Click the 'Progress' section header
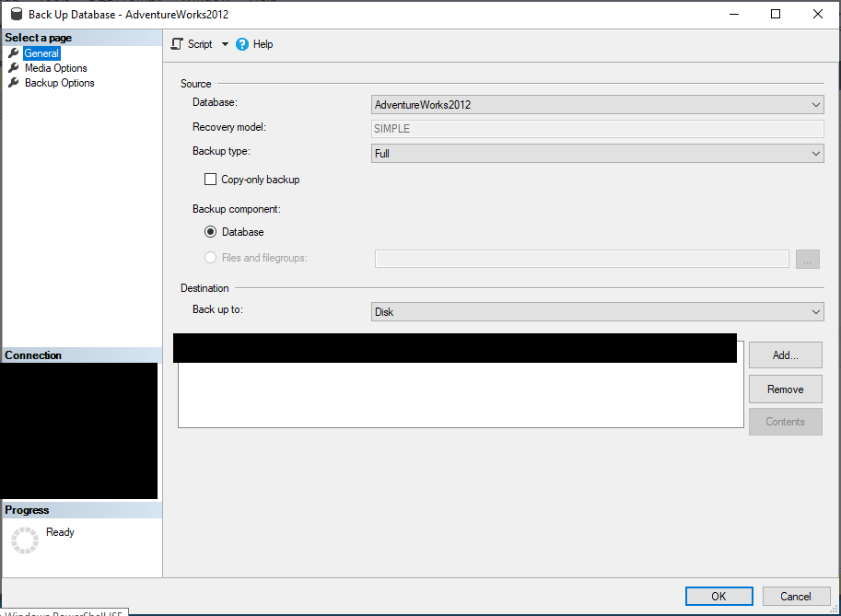The height and width of the screenshot is (616, 841). tap(27, 510)
